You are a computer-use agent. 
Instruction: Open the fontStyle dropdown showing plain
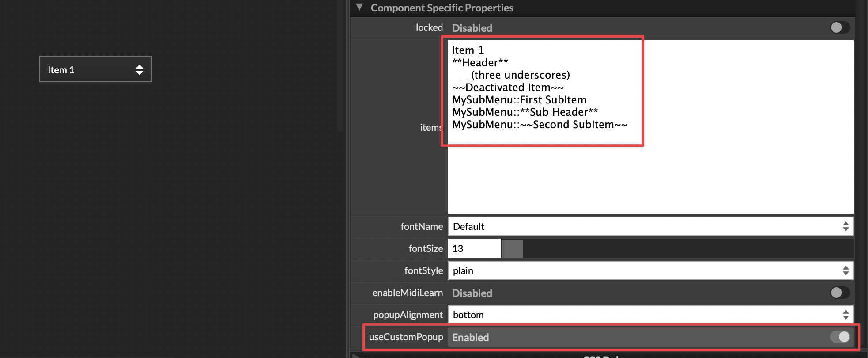point(645,271)
